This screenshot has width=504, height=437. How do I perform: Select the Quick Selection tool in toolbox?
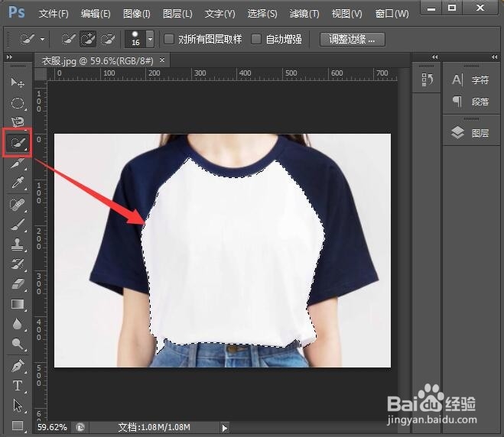pyautogui.click(x=18, y=143)
